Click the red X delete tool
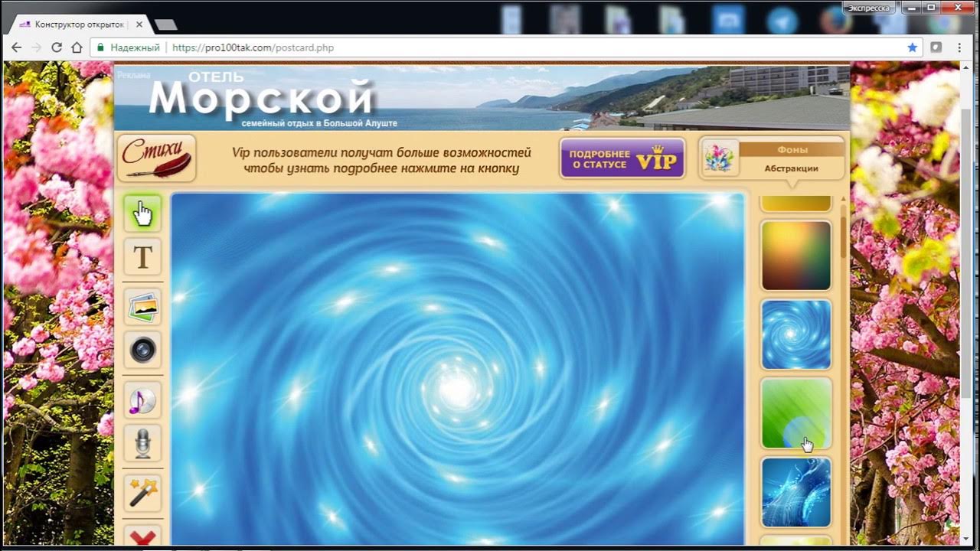The width and height of the screenshot is (980, 551). point(142,536)
